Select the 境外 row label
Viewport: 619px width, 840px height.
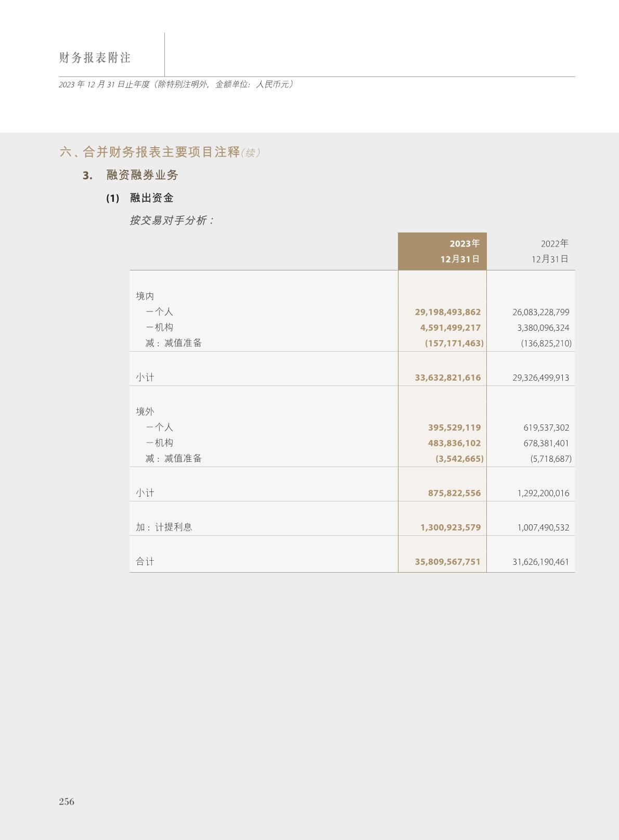click(x=145, y=411)
